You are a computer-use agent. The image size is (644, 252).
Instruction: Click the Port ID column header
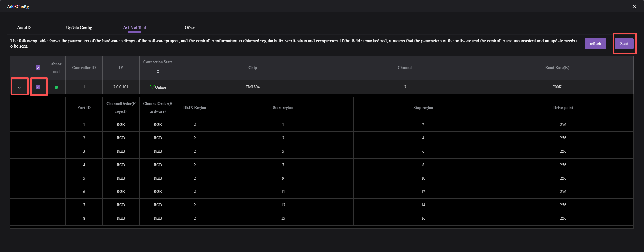tap(84, 108)
